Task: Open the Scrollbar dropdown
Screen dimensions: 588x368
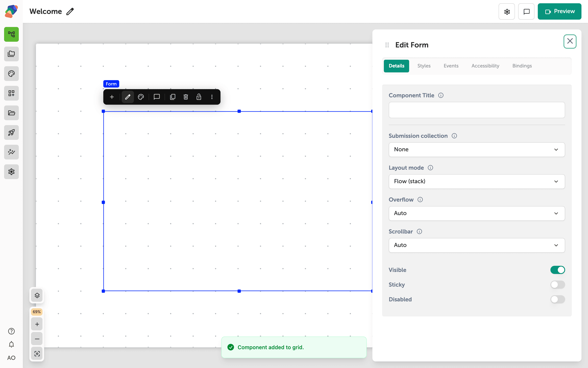Action: click(477, 245)
